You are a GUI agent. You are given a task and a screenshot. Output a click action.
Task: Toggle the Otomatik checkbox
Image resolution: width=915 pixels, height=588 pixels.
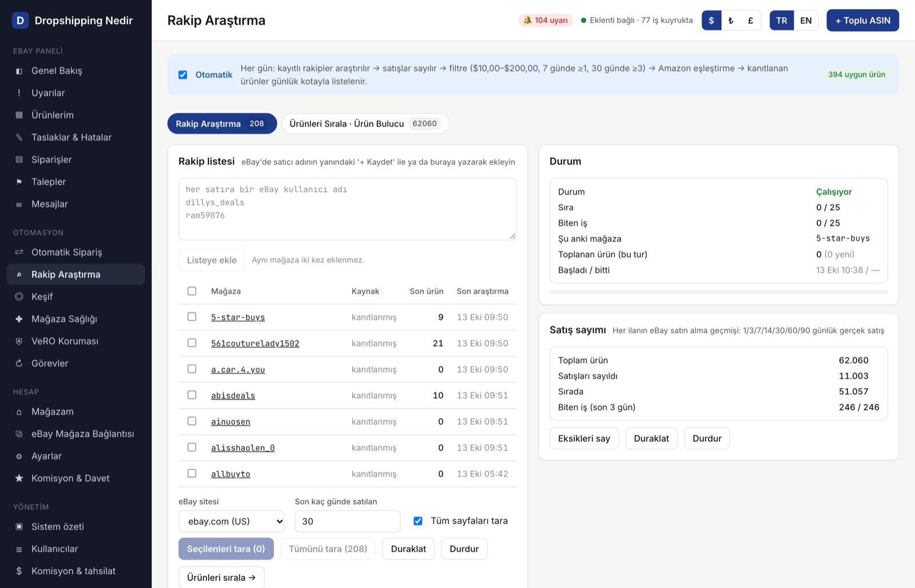pyautogui.click(x=183, y=75)
